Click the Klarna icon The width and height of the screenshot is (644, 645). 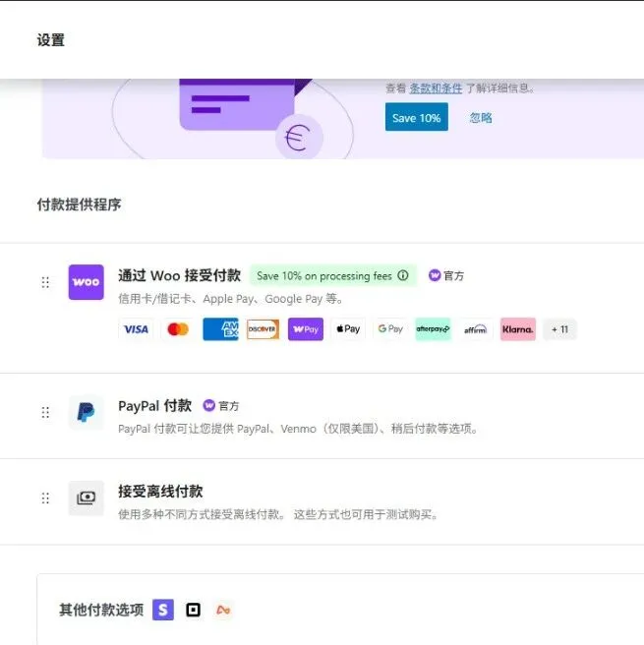pyautogui.click(x=518, y=329)
